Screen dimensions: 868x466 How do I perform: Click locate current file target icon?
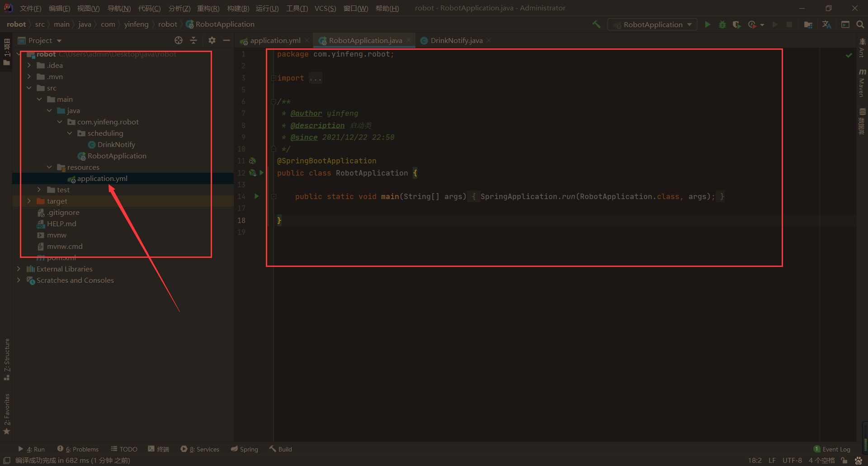click(x=179, y=40)
